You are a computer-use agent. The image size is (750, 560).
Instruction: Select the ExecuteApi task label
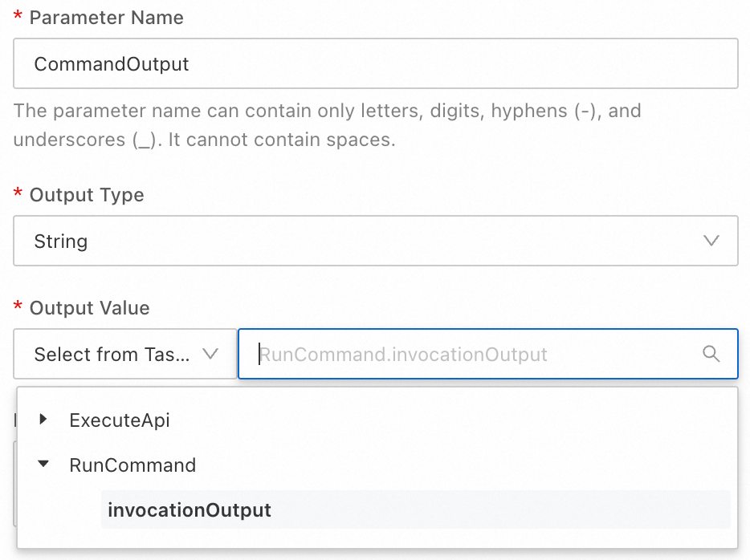(120, 420)
